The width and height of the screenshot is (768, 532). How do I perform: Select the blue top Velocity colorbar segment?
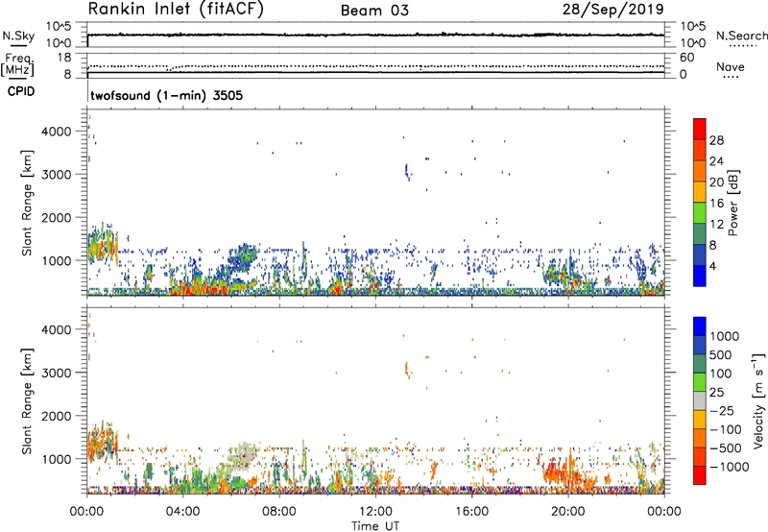(700, 326)
